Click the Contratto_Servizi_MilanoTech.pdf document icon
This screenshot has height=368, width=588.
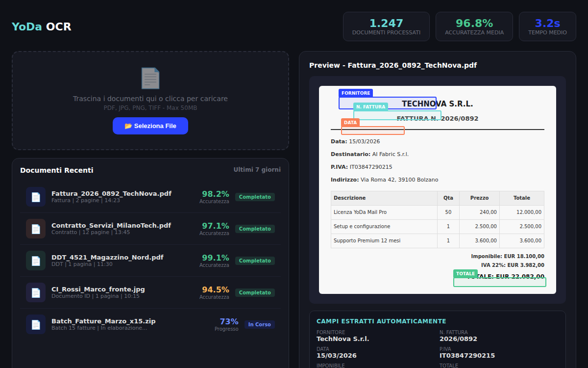[x=36, y=229]
